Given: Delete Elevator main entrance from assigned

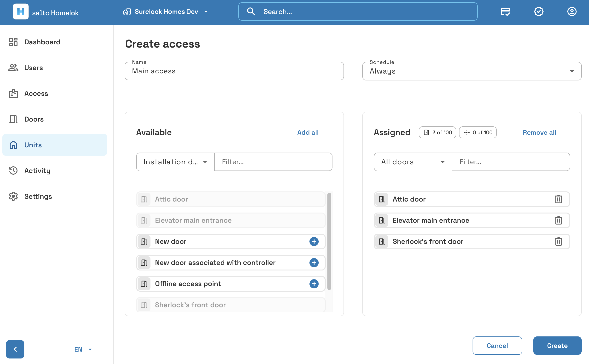Looking at the screenshot, I should [558, 220].
